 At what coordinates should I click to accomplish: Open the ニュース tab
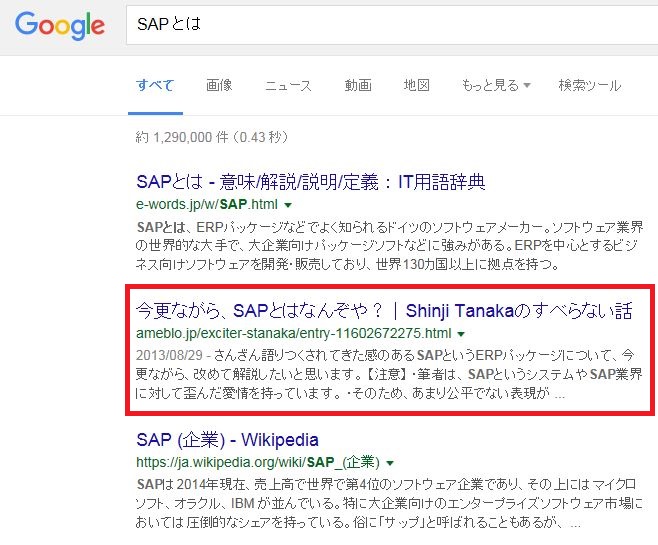coord(288,85)
